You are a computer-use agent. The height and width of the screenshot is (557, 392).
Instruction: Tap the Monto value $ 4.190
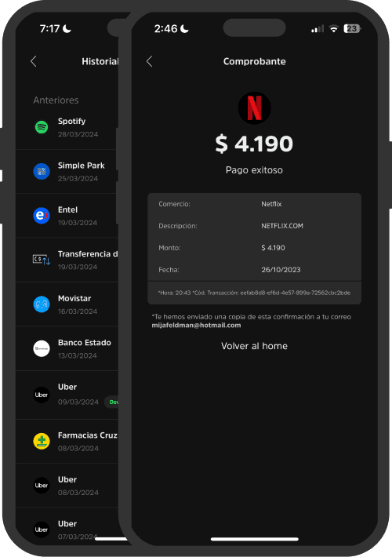click(273, 248)
